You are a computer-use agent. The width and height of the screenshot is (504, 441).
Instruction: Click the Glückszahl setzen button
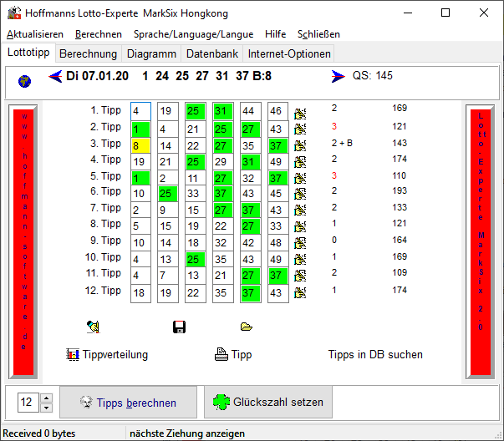tap(268, 402)
